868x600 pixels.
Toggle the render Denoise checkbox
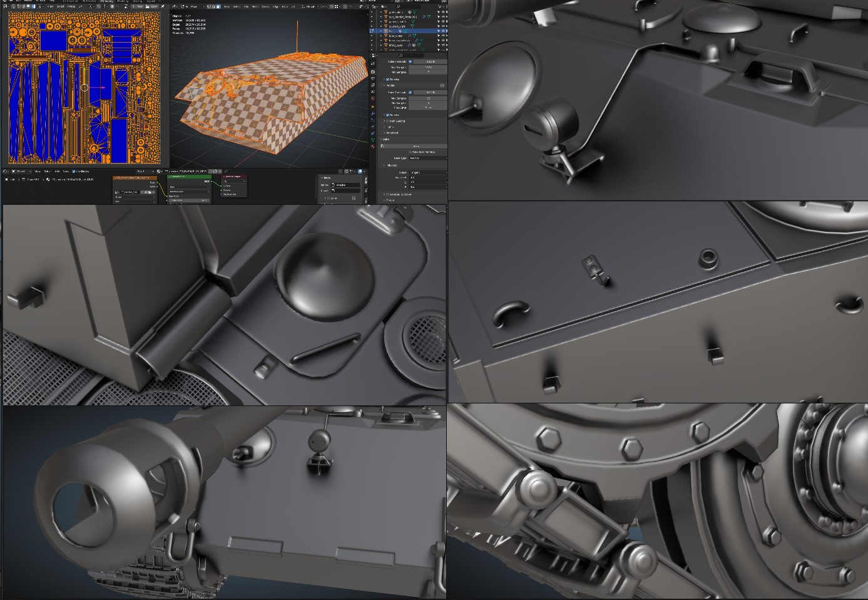click(x=387, y=115)
